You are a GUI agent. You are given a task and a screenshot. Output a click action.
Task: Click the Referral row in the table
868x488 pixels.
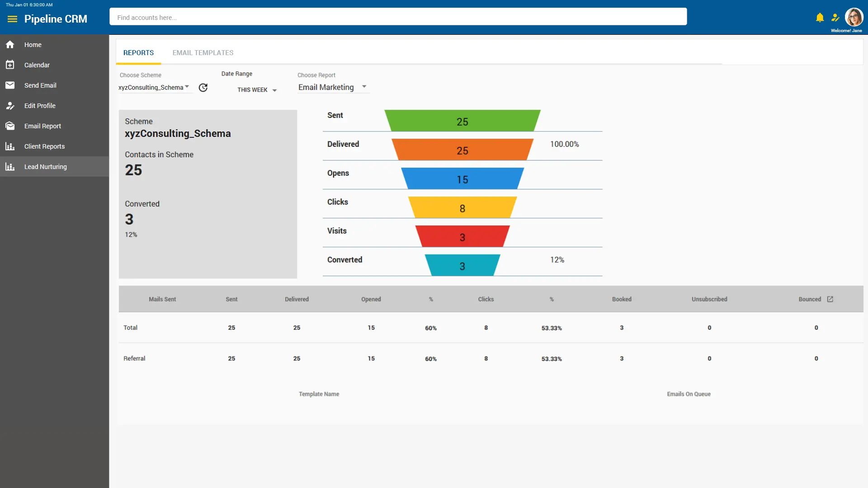tap(134, 358)
